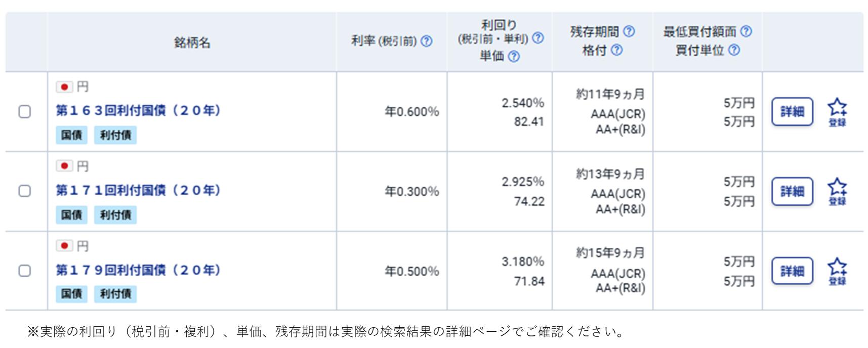
Task: Click 利付債 tag under 第163回利付国債
Action: [x=115, y=135]
